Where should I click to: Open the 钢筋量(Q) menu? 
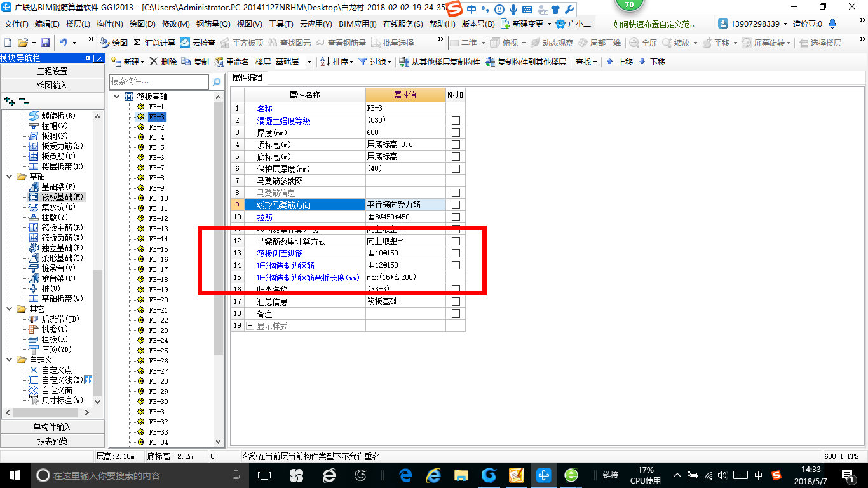click(x=213, y=24)
